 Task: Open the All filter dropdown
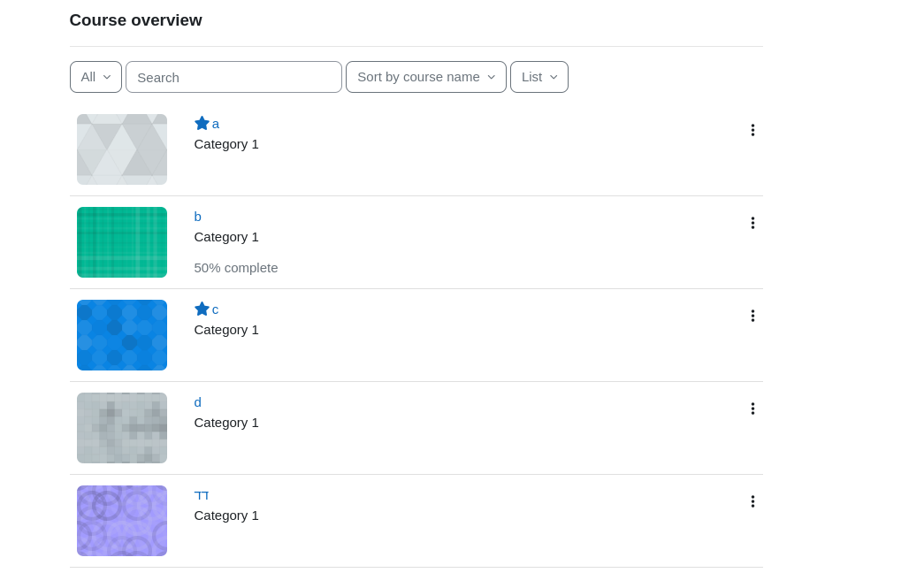95,77
